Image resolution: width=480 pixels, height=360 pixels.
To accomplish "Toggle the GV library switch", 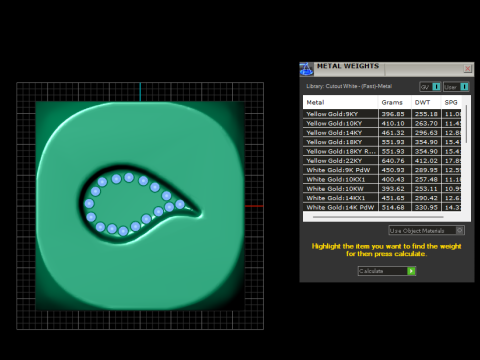I will tap(430, 87).
